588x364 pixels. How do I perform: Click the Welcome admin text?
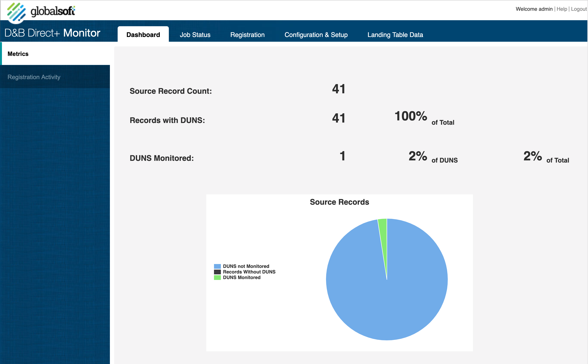point(534,9)
